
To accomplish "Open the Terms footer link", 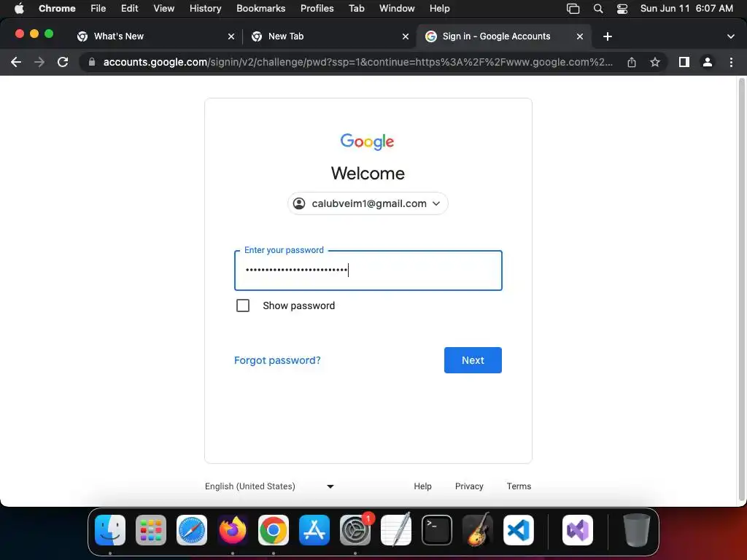I will tap(519, 486).
